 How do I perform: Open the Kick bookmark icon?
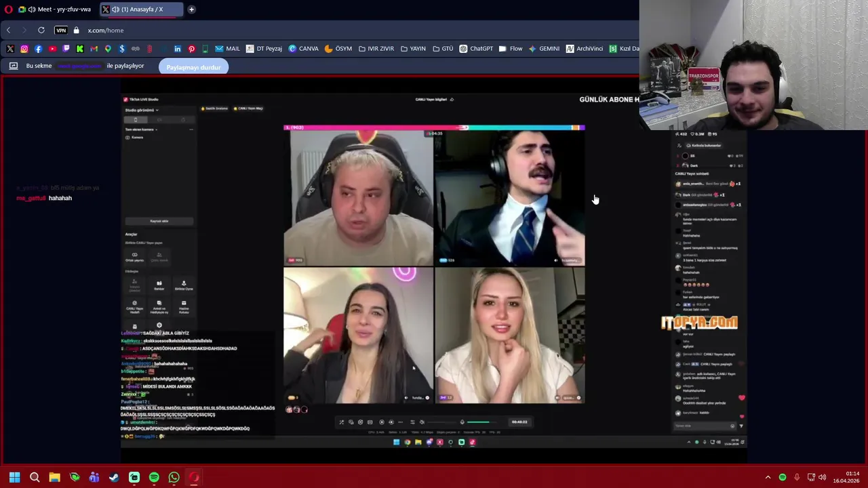(x=80, y=49)
